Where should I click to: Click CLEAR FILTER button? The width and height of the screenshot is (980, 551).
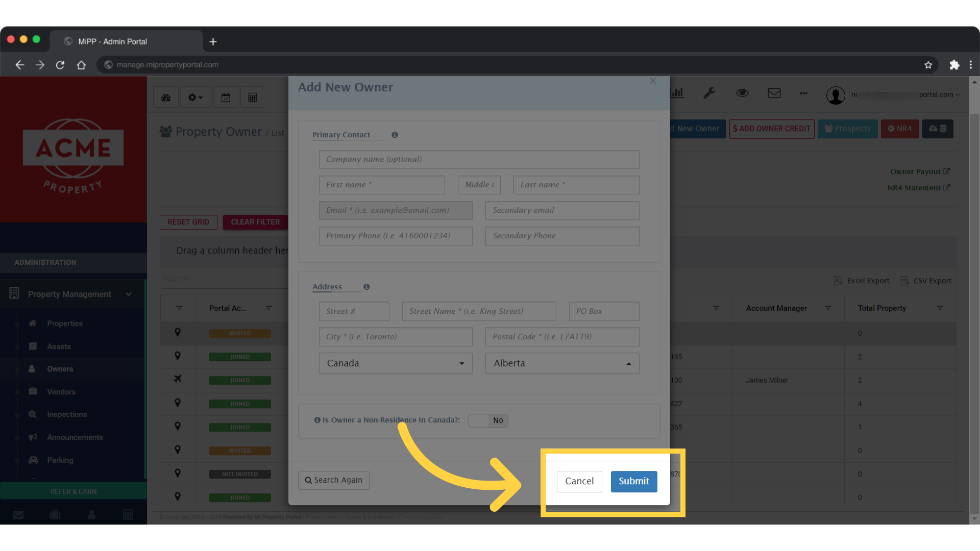255,222
